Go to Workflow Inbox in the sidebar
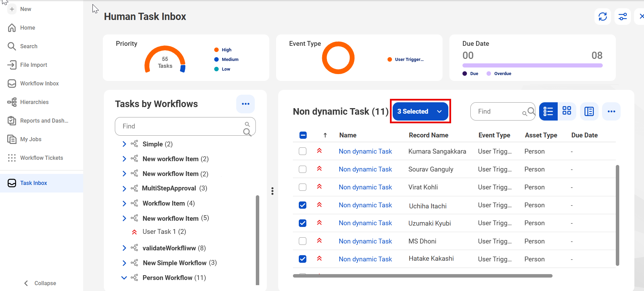644x291 pixels. point(40,83)
